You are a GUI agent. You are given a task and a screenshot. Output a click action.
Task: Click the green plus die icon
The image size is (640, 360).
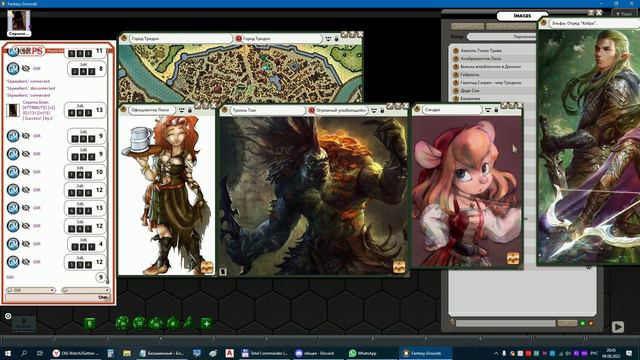207,323
